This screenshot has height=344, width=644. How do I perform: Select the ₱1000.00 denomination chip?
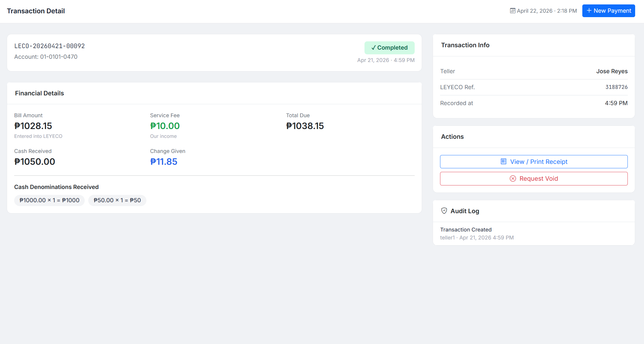point(49,200)
